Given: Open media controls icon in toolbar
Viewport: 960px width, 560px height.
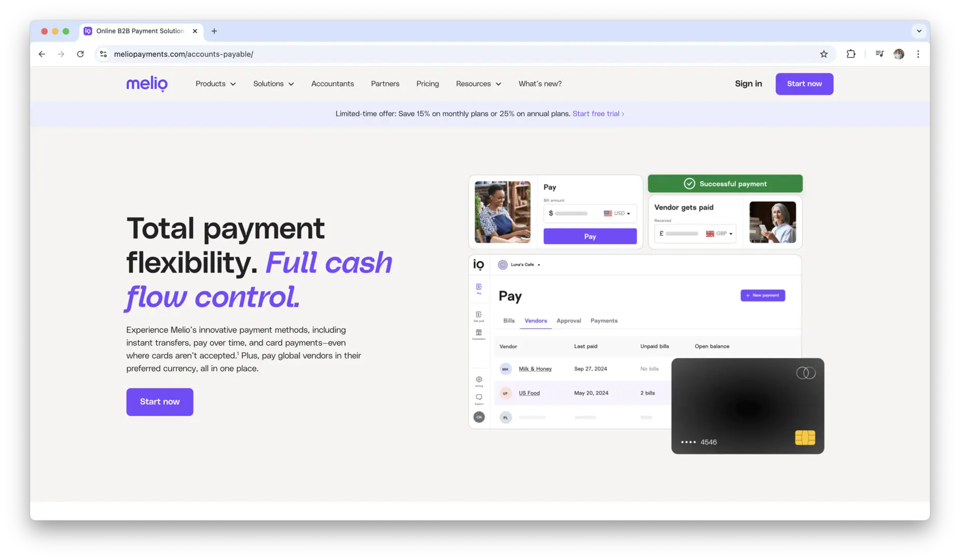Looking at the screenshot, I should pyautogui.click(x=879, y=54).
